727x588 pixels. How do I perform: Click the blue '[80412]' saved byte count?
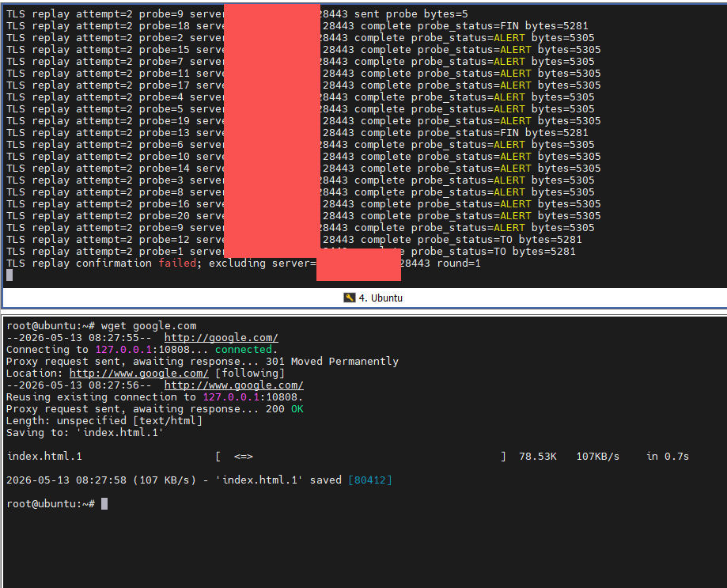coord(370,480)
